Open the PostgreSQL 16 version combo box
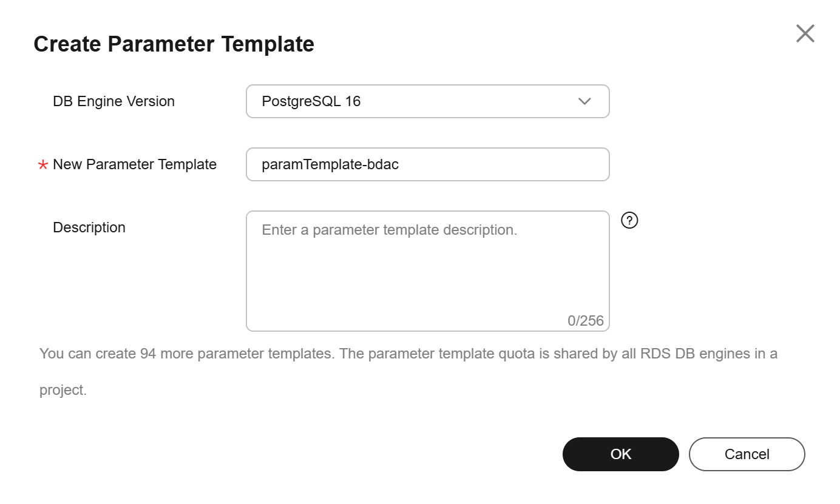Screen dimensions: 840x504 tap(427, 101)
